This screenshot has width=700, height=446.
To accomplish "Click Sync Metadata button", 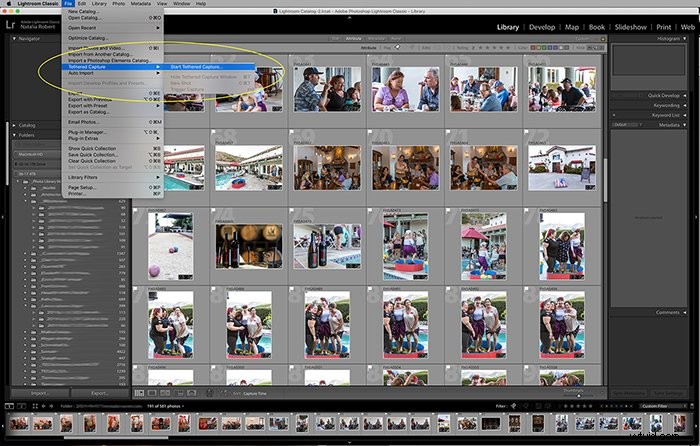I will coord(628,393).
